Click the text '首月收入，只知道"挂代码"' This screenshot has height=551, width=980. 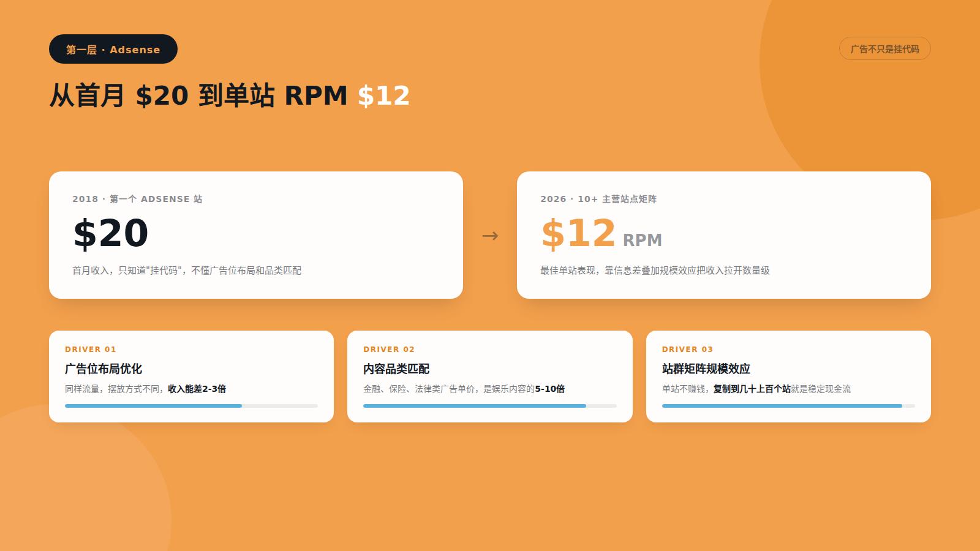(x=126, y=271)
